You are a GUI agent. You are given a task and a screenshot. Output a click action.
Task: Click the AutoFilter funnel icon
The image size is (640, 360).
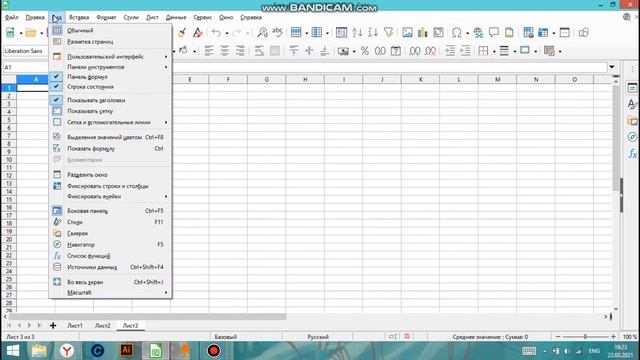389,33
